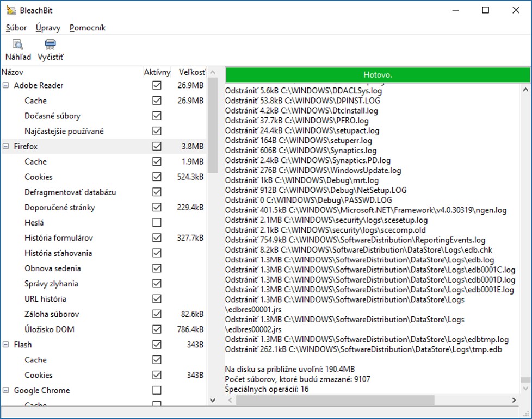Maximize the BleachBit window
Viewport: 532px width, 419px height.
point(485,10)
